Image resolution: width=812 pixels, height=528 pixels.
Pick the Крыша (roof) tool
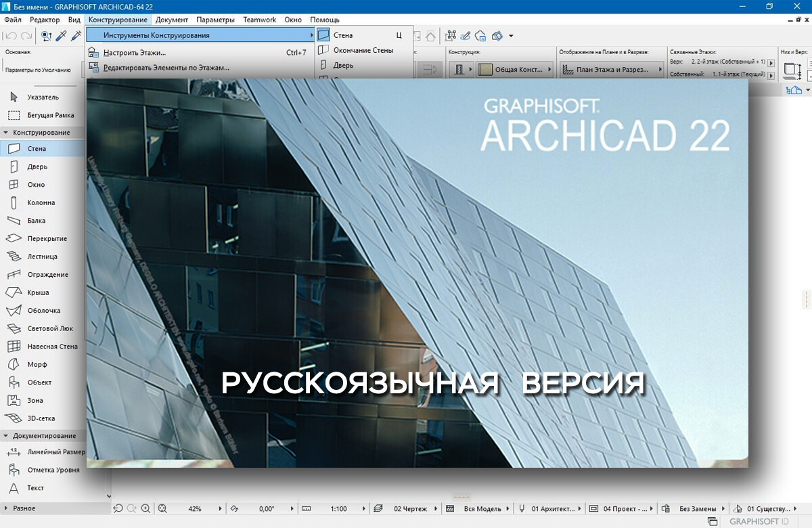(x=37, y=292)
